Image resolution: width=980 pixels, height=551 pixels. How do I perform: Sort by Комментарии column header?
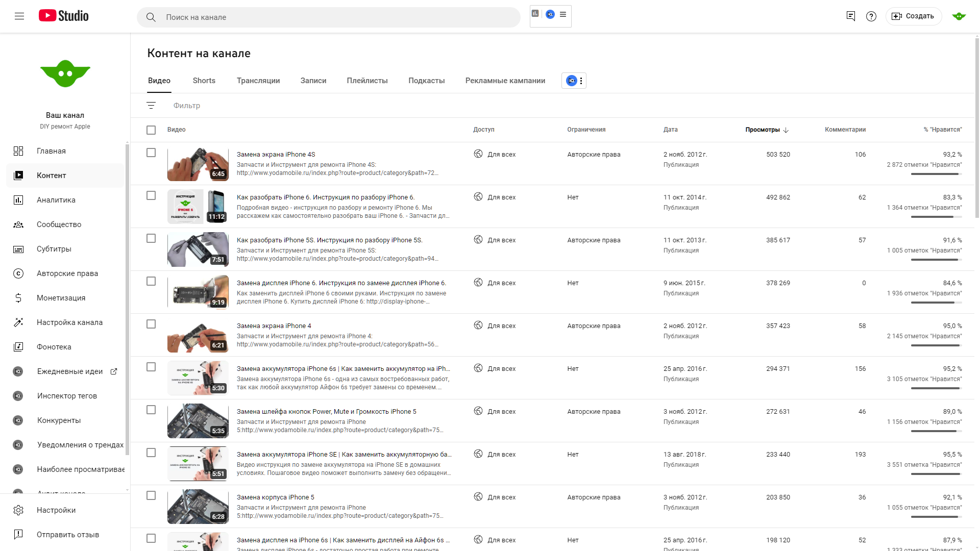(845, 130)
